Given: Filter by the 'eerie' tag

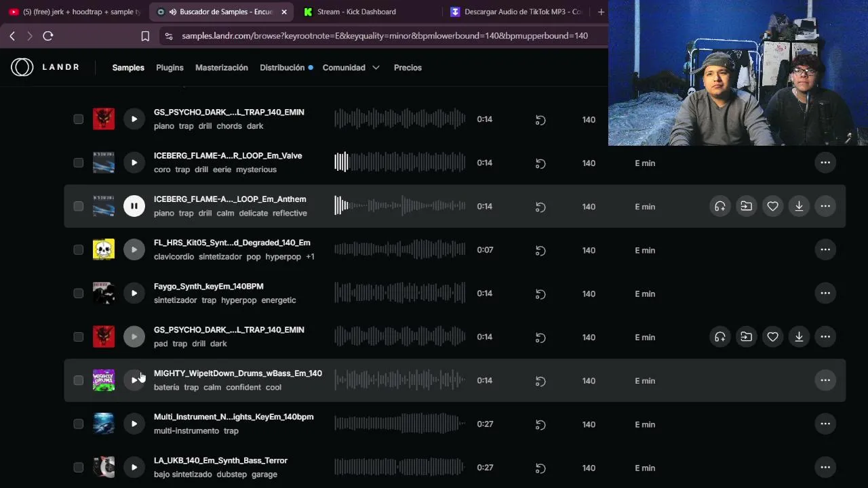Looking at the screenshot, I should [222, 169].
